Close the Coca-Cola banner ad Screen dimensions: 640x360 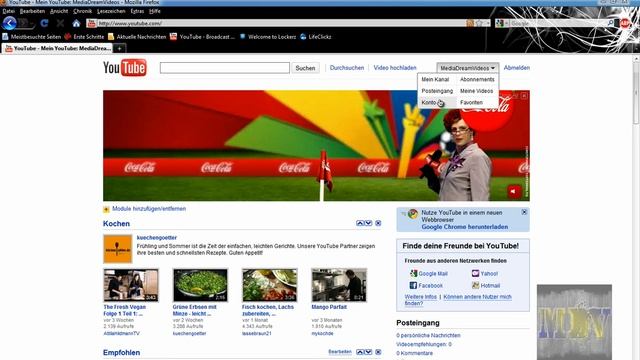click(x=524, y=96)
